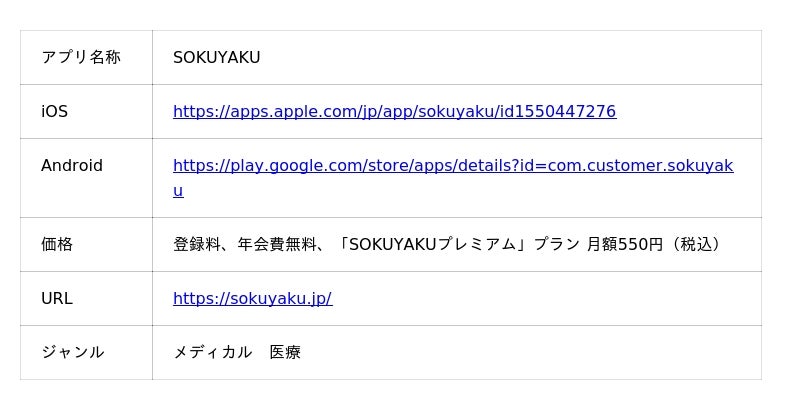Open the apps.apple.com SOKUYAKU link
Image resolution: width=800 pixels, height=410 pixels.
tap(394, 112)
